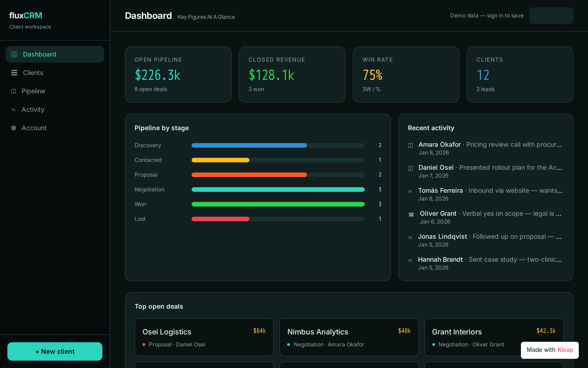
Task: Click the "8 open deals" text
Action: tap(151, 89)
